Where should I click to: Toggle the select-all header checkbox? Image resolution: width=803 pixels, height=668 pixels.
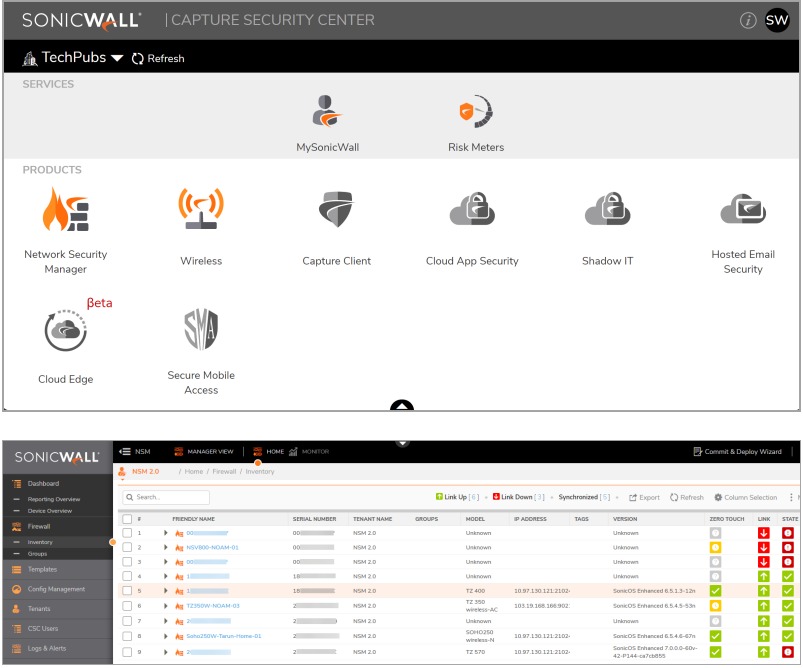click(127, 519)
